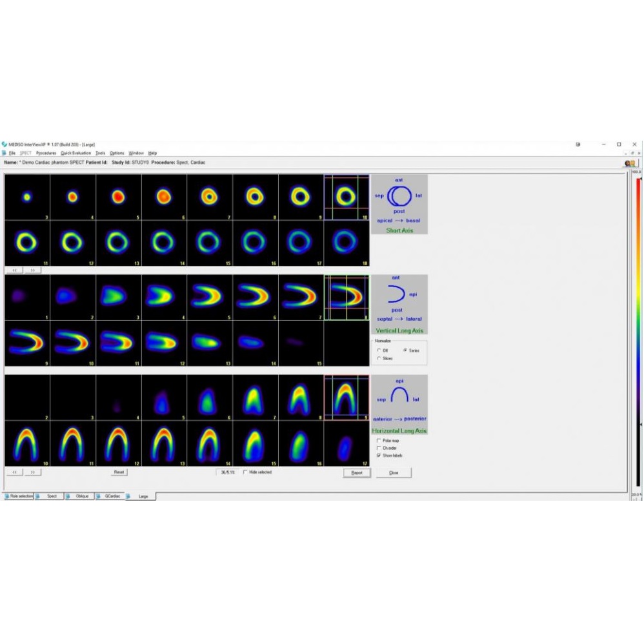The image size is (644, 644).
Task: Open the Quick Evaluation menu
Action: click(75, 153)
